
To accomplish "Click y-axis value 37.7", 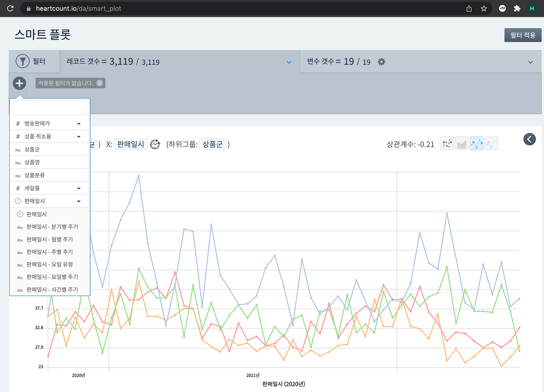I will click(x=39, y=308).
